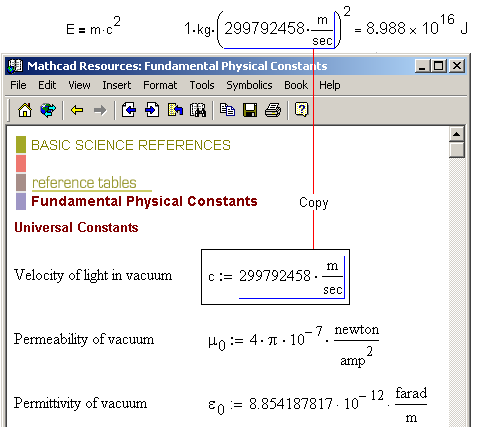Click the vertical scrollbar thumb
Screen dimensions: 478x427
[x=457, y=149]
